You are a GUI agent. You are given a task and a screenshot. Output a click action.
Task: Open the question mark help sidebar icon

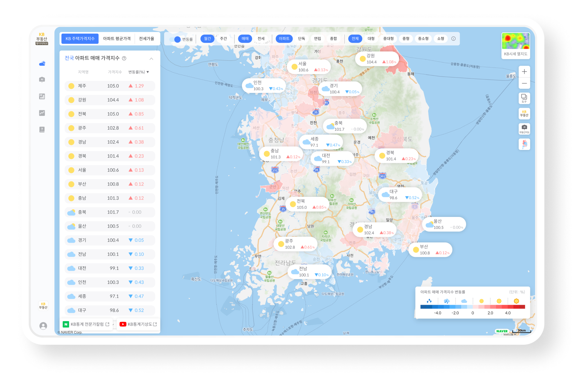42,129
